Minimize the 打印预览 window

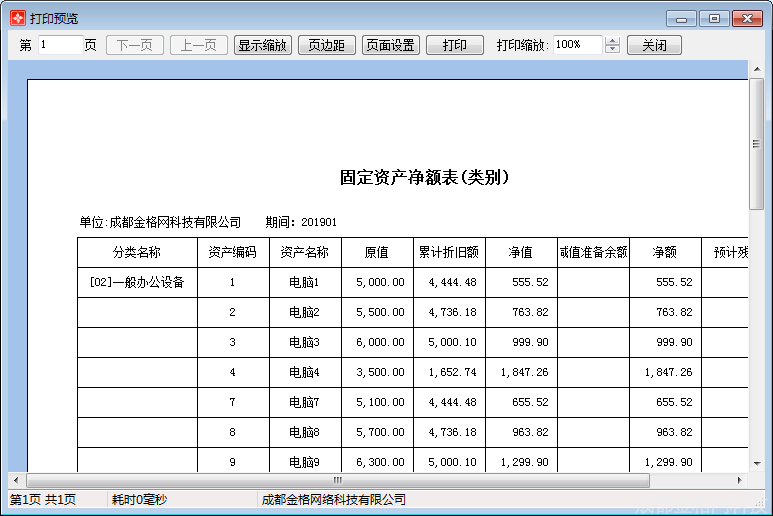(682, 19)
